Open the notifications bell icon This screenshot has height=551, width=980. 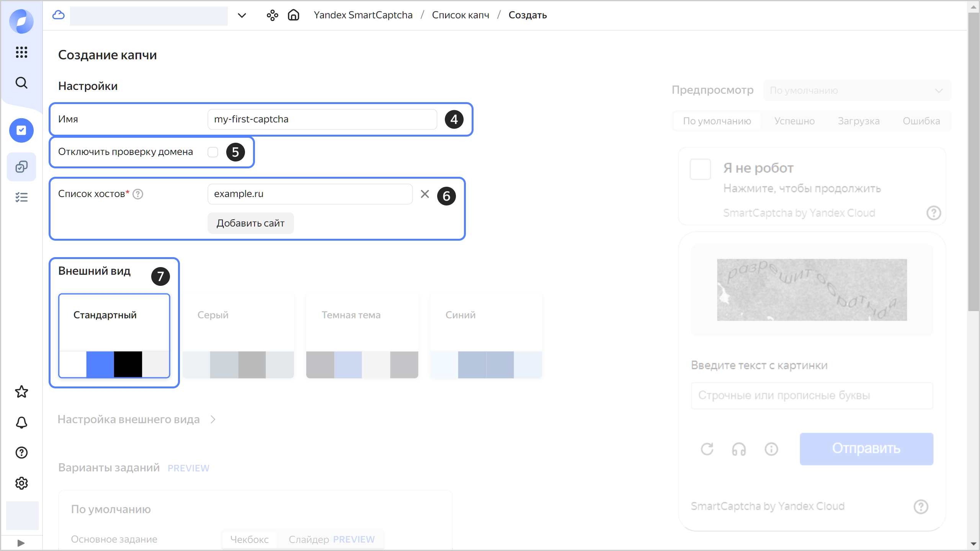coord(21,422)
